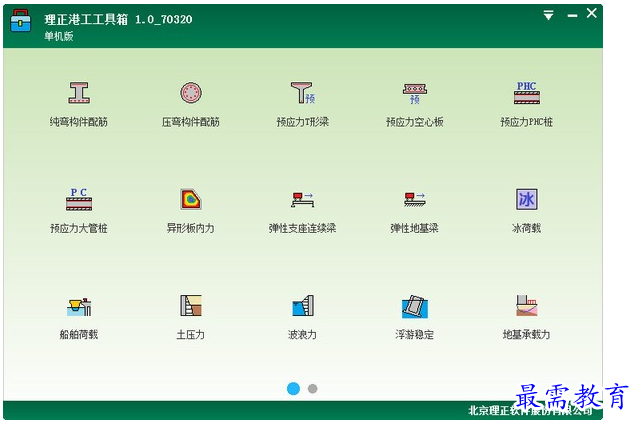Viewport: 637px width, 428px height.
Task: Launch the 波浪力 wave force icon
Action: pos(303,306)
